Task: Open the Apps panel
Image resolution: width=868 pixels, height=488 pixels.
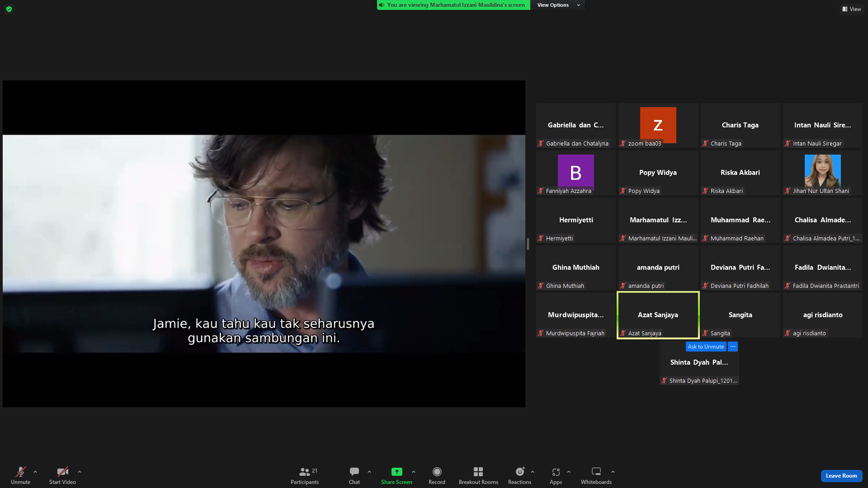Action: coord(556,476)
